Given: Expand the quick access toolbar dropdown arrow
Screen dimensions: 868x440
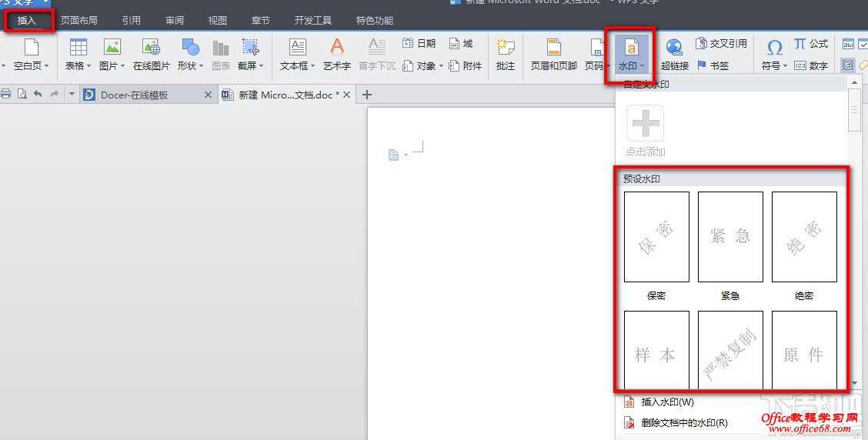Looking at the screenshot, I should click(x=72, y=94).
